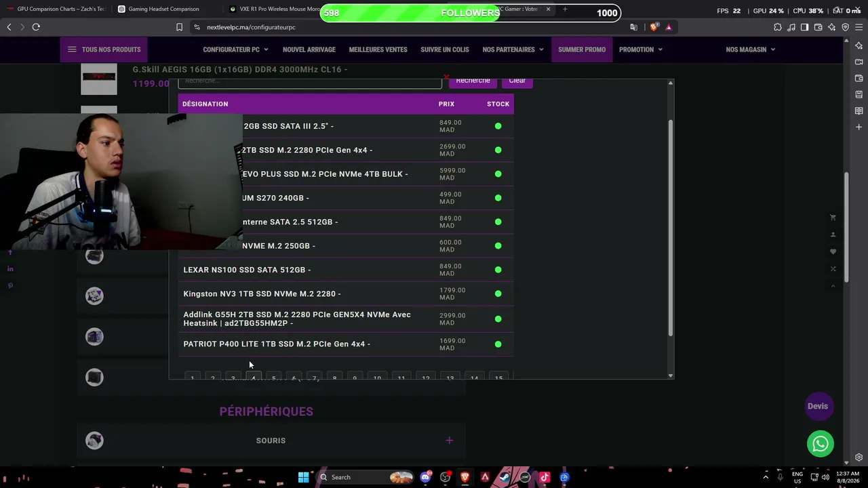Open the hamburger menu beside Tous Nos Produits
The height and width of the screenshot is (488, 868).
(x=72, y=49)
